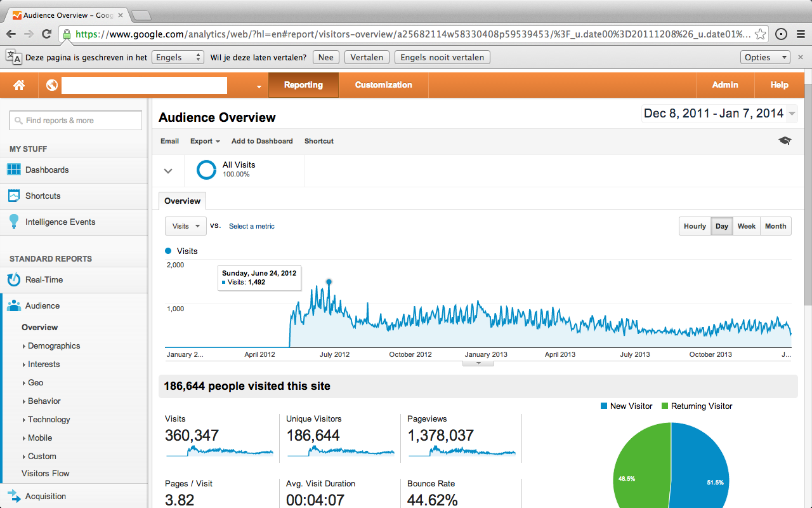Reload the page
812x508 pixels.
(x=46, y=34)
